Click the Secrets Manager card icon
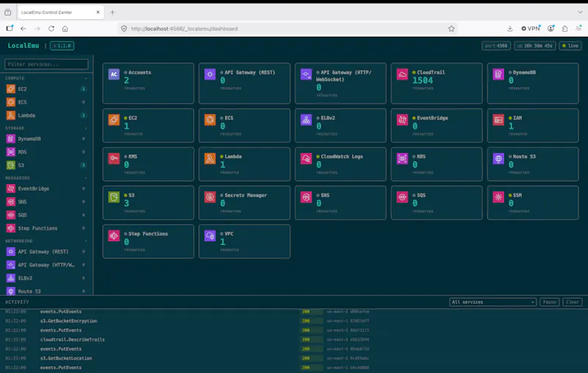Image resolution: width=588 pixels, height=373 pixels. (210, 197)
